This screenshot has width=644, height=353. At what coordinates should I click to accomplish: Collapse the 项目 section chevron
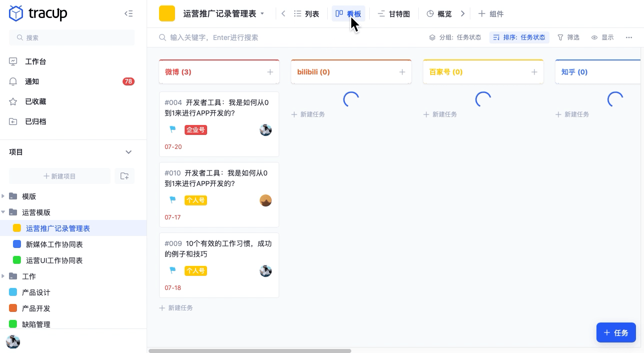[129, 152]
